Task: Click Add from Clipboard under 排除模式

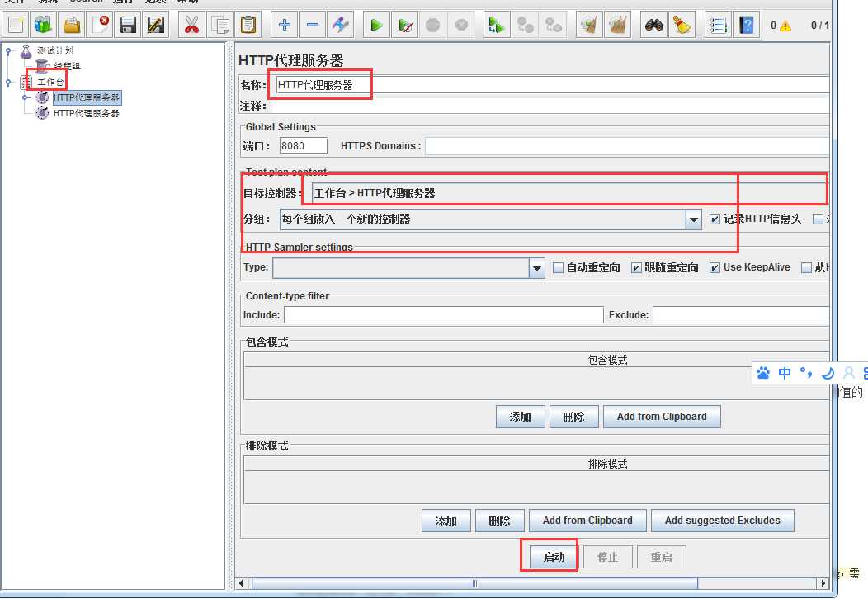Action: point(587,521)
